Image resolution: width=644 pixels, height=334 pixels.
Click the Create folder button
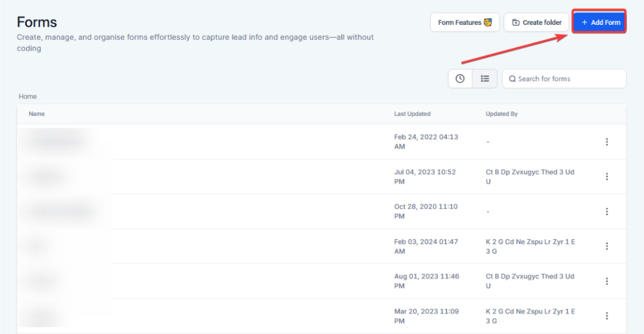pyautogui.click(x=536, y=22)
